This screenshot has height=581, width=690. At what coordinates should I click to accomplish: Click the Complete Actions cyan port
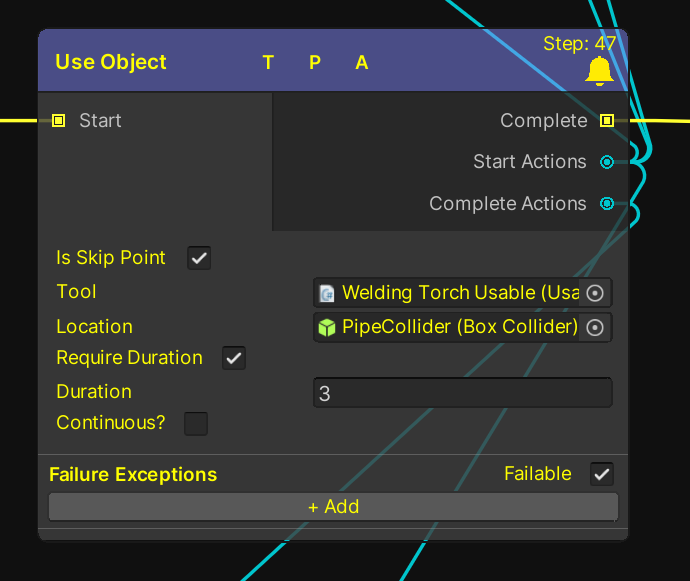pyautogui.click(x=607, y=204)
